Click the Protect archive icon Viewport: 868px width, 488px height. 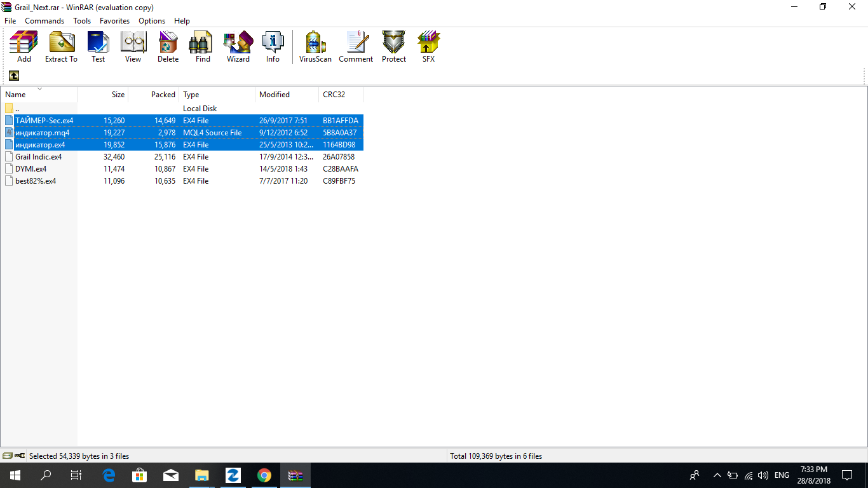[393, 47]
